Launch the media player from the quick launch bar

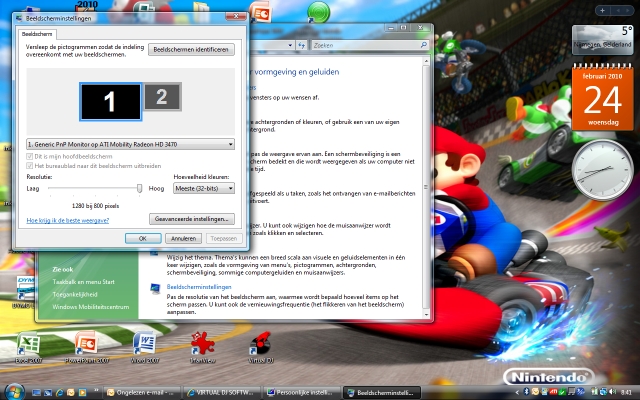point(82,393)
